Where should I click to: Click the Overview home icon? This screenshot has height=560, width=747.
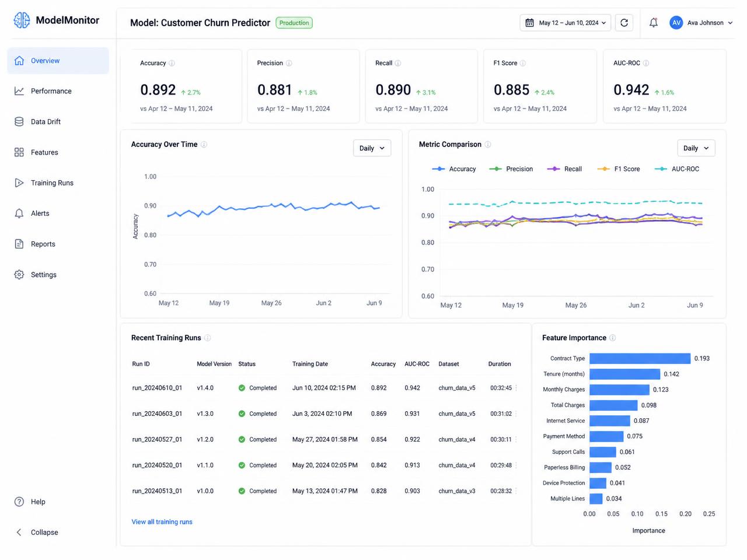(x=19, y=61)
